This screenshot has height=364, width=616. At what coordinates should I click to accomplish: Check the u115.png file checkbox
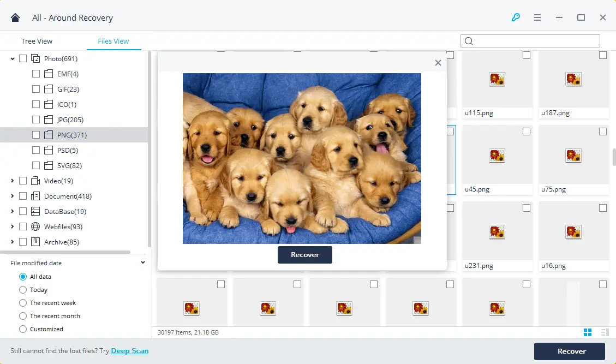click(x=526, y=55)
